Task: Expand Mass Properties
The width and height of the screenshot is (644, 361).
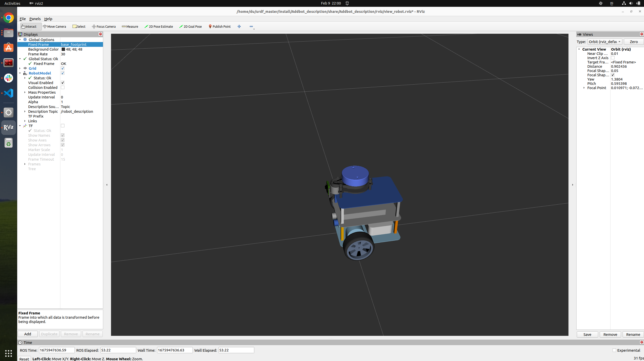Action: coord(25,92)
